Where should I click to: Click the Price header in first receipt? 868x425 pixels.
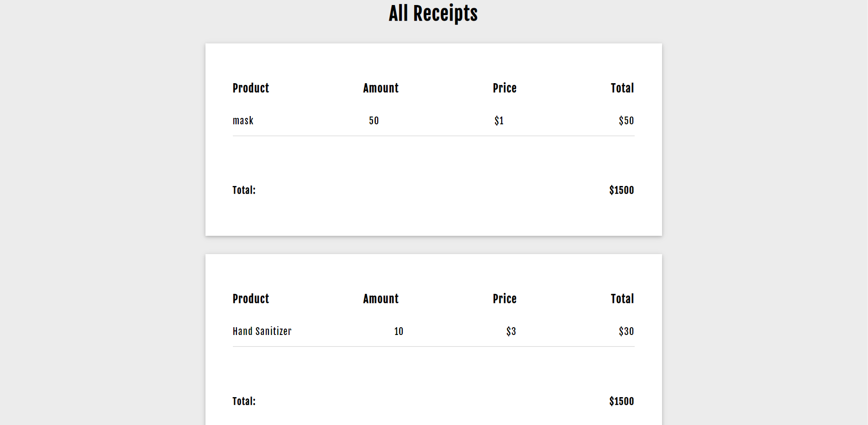[x=505, y=88]
